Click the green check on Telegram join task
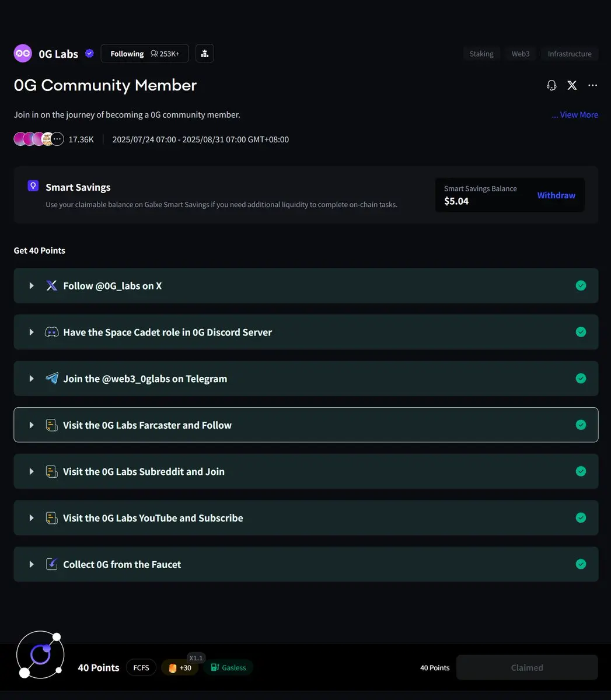The image size is (611, 700). pyautogui.click(x=581, y=378)
